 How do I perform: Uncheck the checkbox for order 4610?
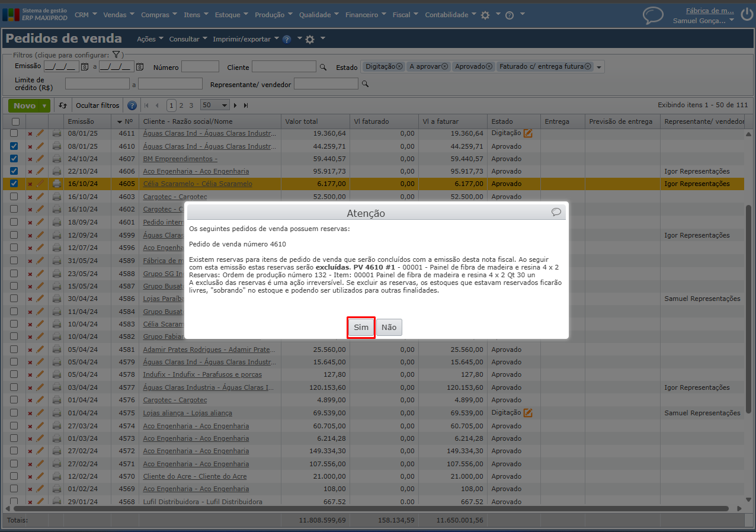14,146
